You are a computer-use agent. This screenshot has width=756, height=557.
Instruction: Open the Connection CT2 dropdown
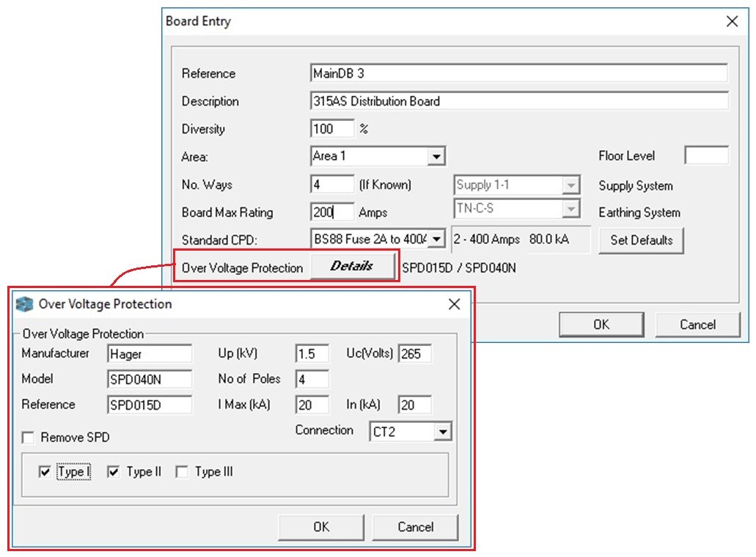[x=443, y=432]
